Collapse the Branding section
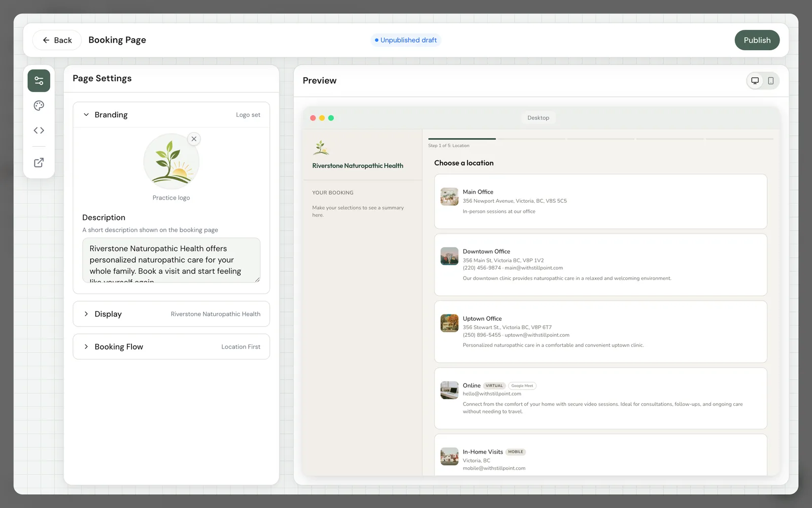 point(171,115)
